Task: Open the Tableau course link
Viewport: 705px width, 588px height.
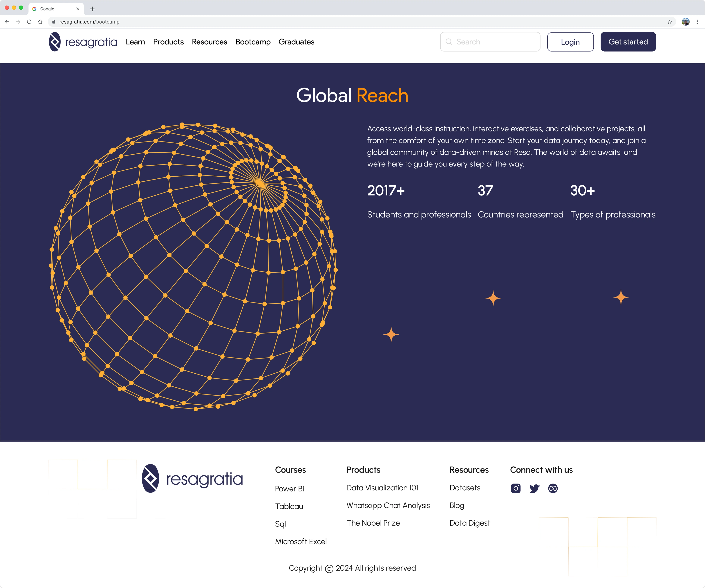Action: (x=289, y=506)
